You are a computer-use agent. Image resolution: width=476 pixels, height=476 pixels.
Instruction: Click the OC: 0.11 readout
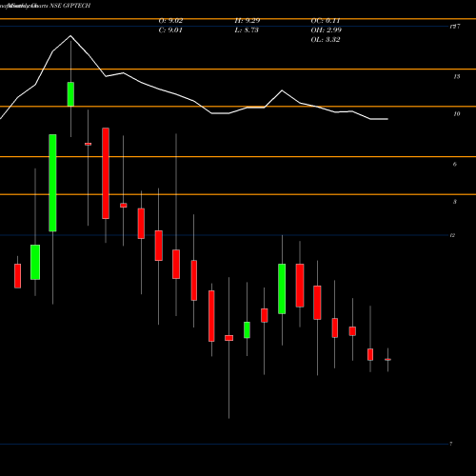point(326,21)
